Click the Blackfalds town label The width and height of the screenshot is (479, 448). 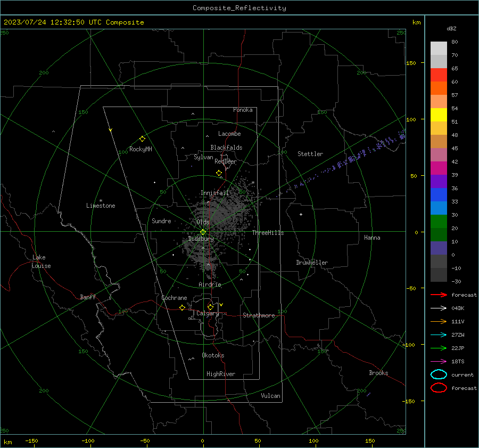[x=226, y=148]
